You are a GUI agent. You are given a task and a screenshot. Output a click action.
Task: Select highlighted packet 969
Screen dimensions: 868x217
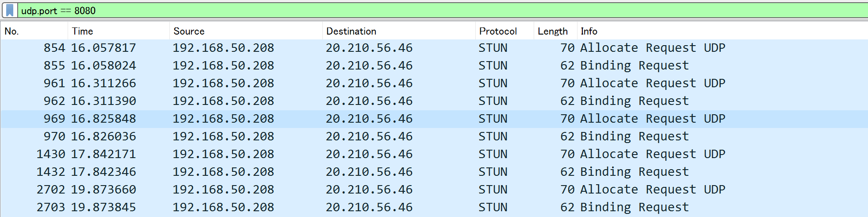(434, 119)
